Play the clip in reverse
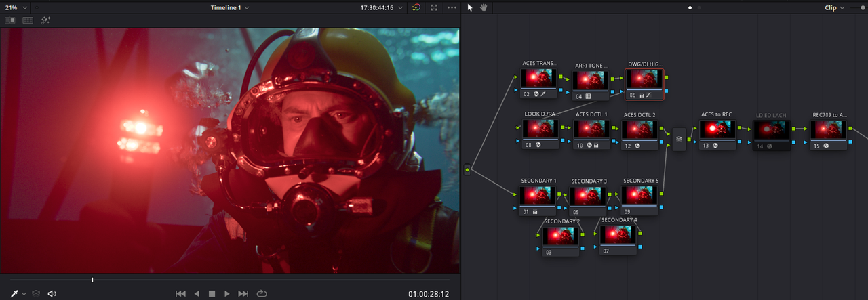This screenshot has width=868, height=300. click(x=197, y=293)
